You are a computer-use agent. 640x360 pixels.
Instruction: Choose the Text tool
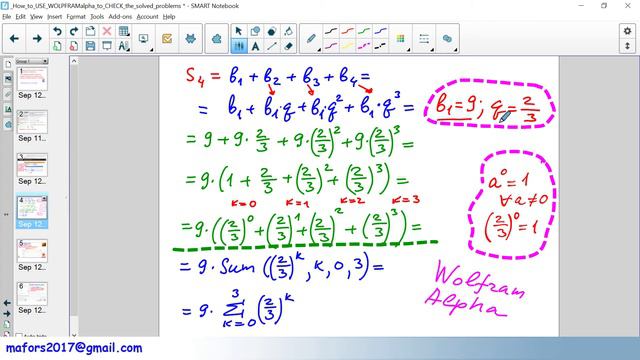click(256, 46)
